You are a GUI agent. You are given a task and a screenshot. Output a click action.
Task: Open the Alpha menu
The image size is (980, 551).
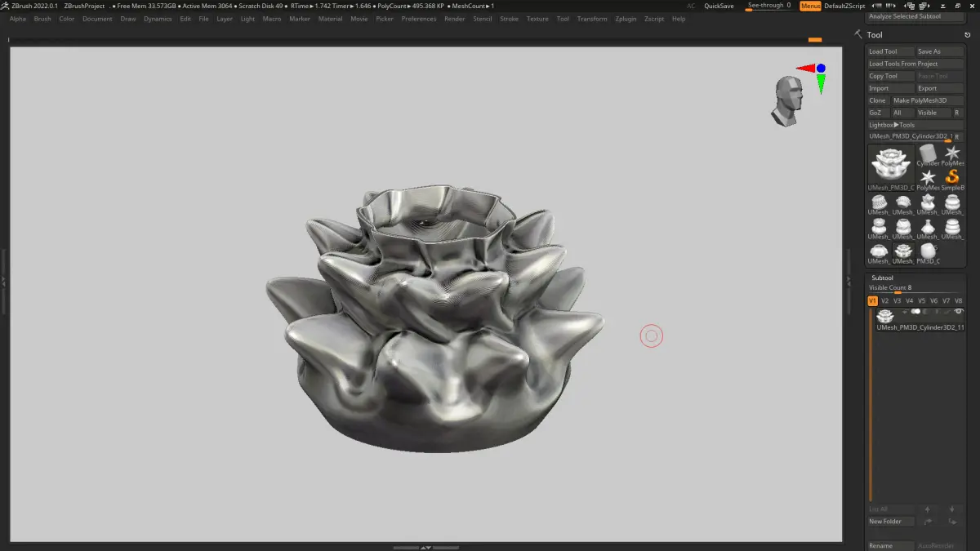point(18,19)
